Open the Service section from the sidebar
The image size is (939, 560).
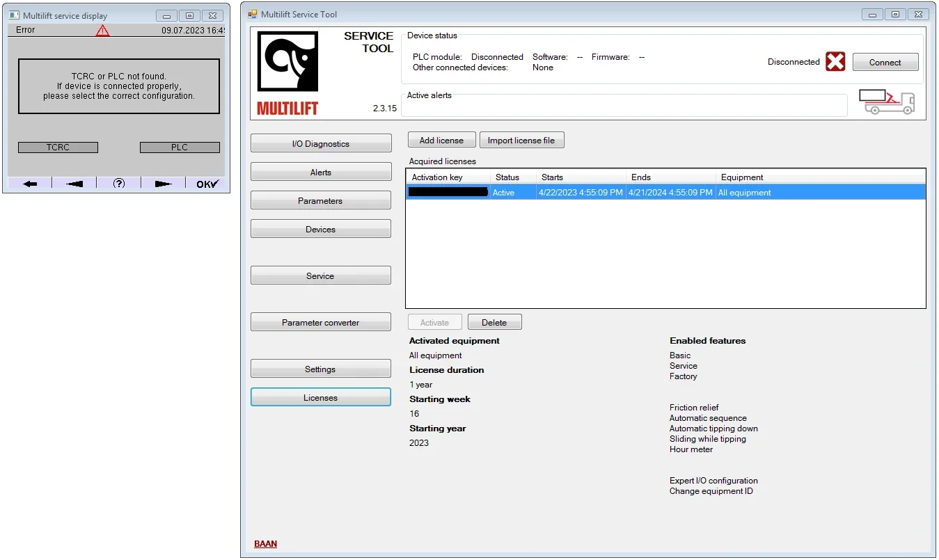coord(321,275)
